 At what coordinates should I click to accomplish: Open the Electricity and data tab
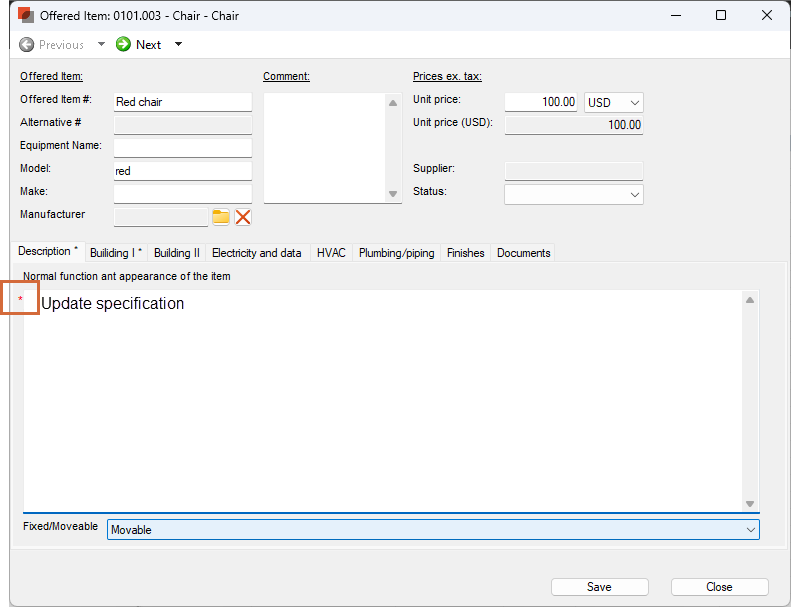[256, 253]
